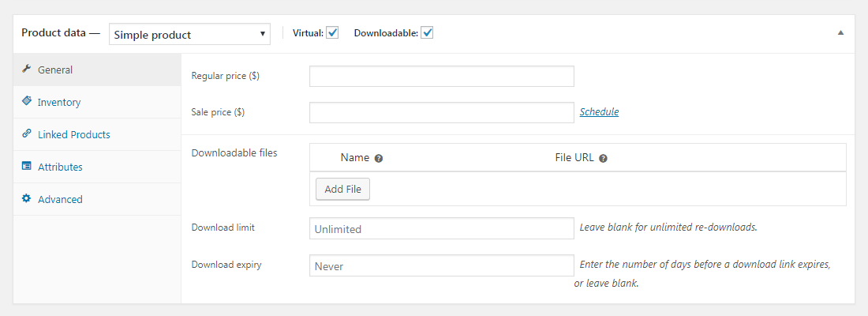
Task: Uncheck the Virtual checkbox
Action: (332, 32)
